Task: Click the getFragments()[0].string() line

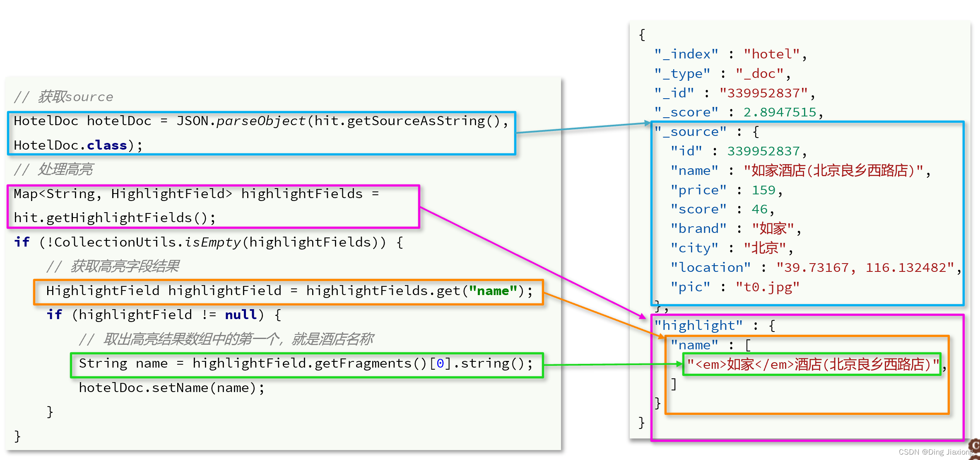Action: [306, 364]
